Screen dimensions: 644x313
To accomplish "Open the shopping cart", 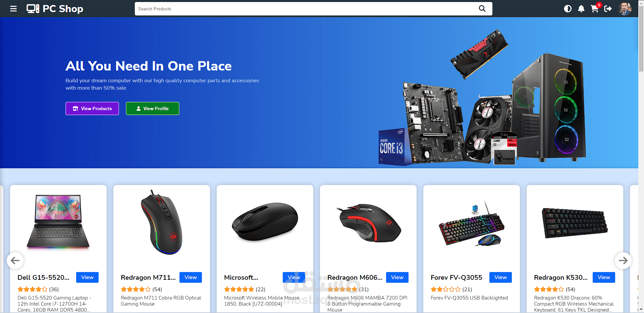I will tap(595, 8).
